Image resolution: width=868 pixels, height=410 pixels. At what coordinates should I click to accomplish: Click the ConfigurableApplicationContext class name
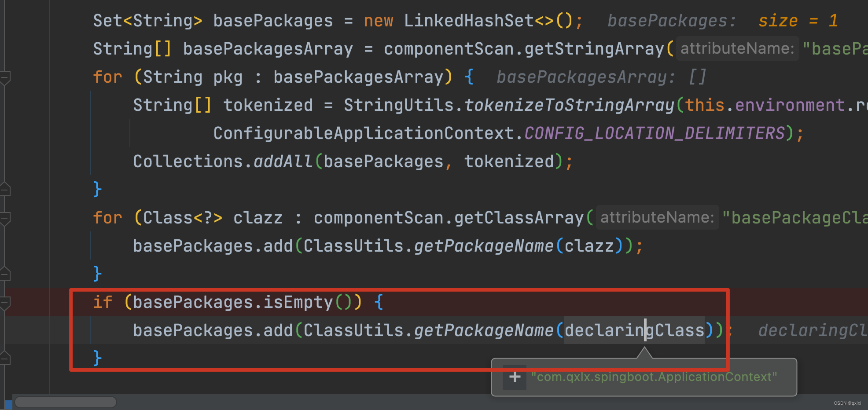(x=364, y=133)
